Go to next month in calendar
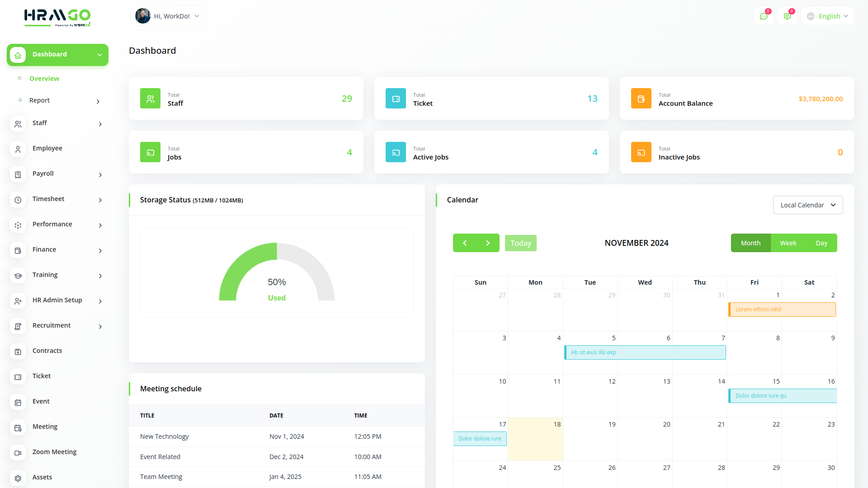Screen dimensions: 868x488 pyautogui.click(x=488, y=243)
